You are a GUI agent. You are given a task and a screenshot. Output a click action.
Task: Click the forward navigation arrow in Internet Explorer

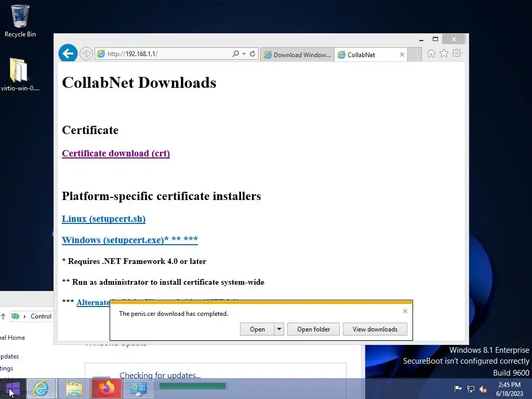(86, 54)
